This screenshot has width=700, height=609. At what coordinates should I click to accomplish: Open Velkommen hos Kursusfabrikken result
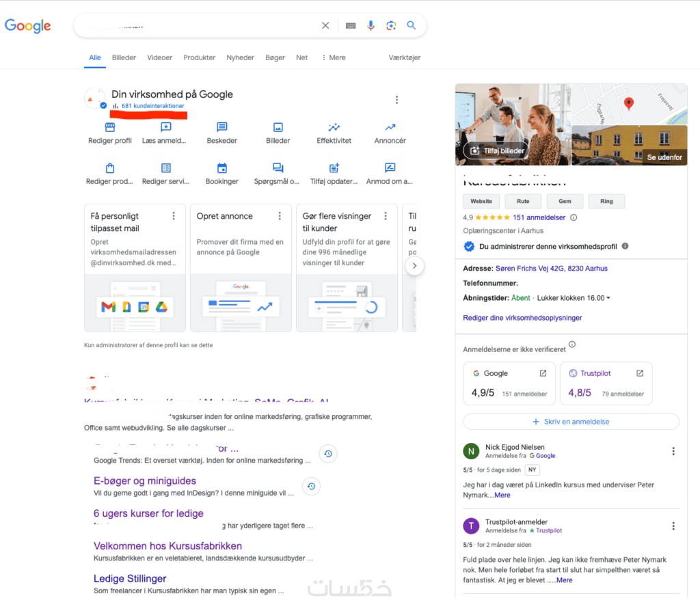[167, 546]
